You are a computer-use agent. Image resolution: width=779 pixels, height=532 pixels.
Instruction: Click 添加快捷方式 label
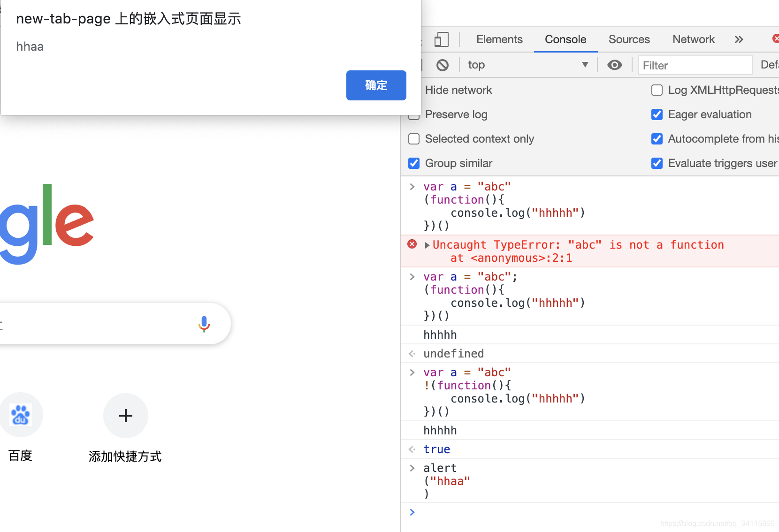pos(125,456)
